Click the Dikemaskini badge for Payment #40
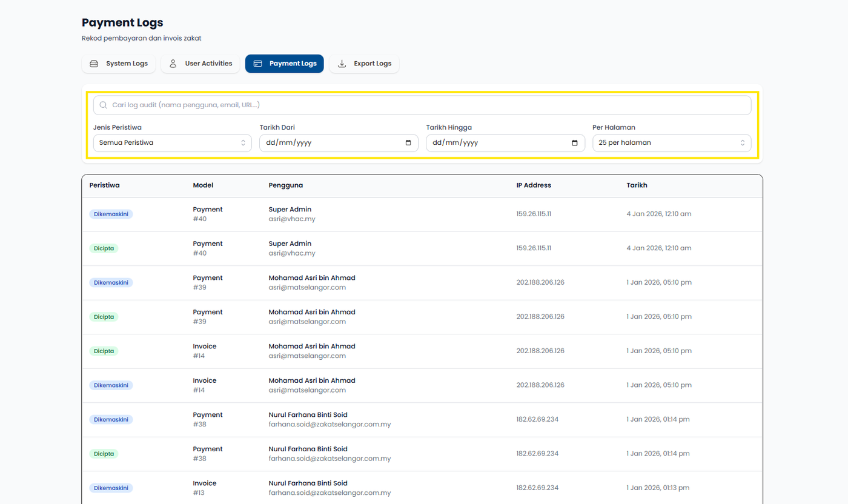The image size is (848, 504). click(111, 214)
